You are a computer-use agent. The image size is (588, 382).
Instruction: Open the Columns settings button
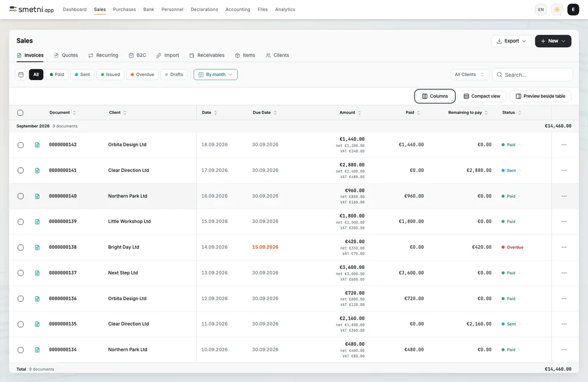point(435,96)
